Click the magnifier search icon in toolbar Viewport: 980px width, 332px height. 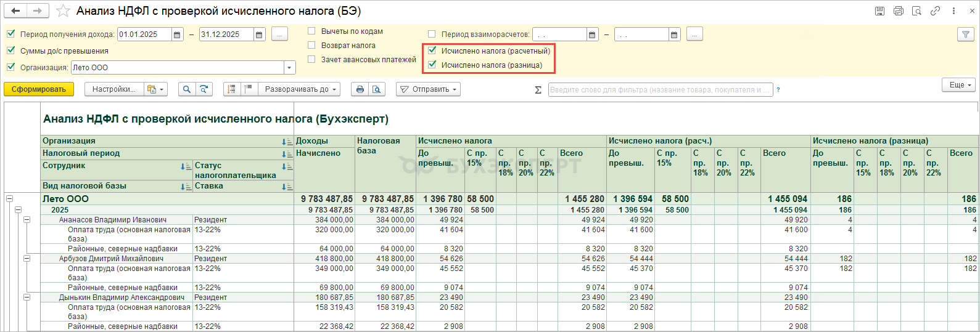[x=187, y=89]
